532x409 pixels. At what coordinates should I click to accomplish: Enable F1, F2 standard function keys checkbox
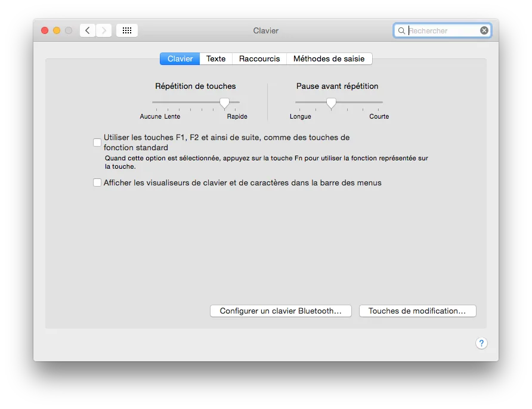pyautogui.click(x=97, y=142)
